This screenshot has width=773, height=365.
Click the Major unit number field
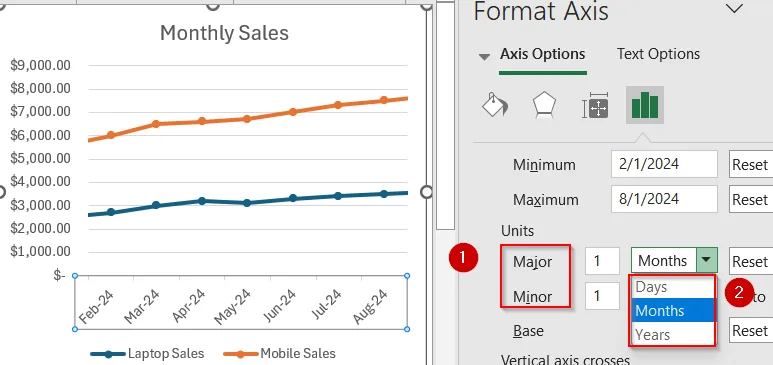(x=602, y=261)
